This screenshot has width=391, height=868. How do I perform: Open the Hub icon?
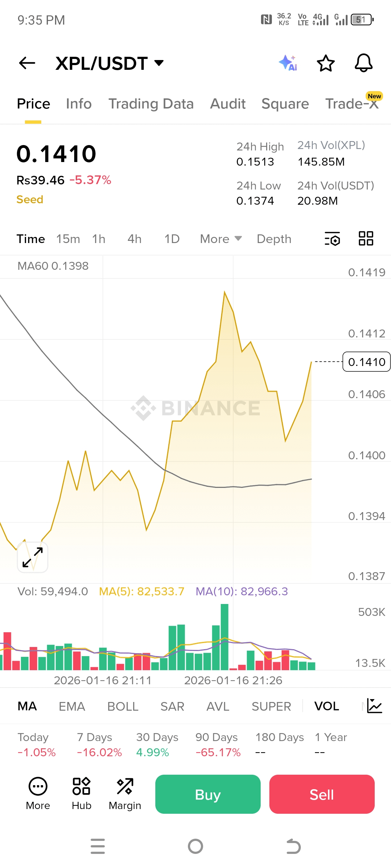81,793
